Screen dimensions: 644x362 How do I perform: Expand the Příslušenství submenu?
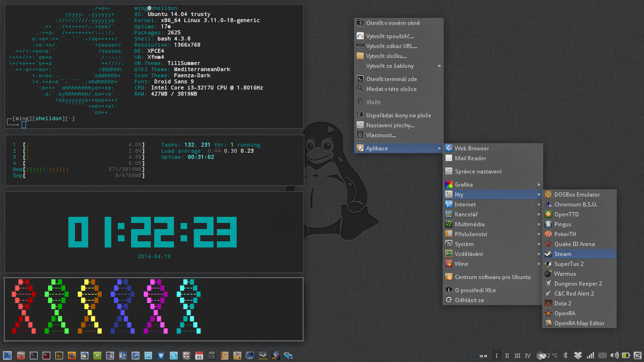pyautogui.click(x=493, y=234)
